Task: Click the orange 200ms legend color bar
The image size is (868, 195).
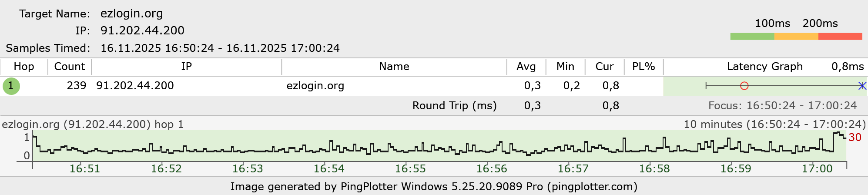Action: (796, 37)
